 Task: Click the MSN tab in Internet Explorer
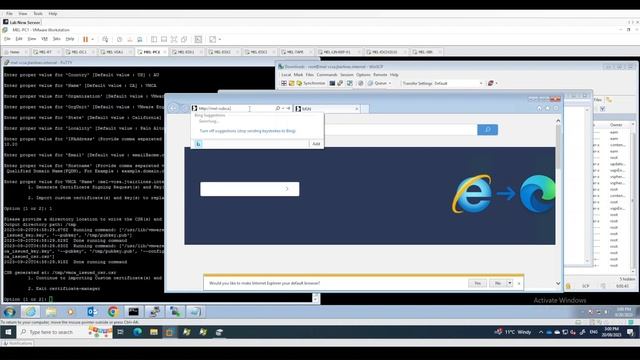click(327, 109)
